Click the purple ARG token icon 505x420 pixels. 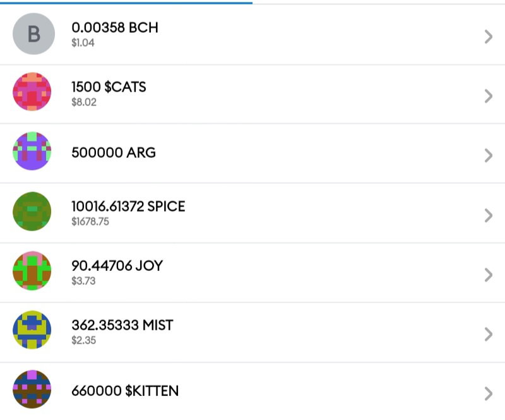(x=32, y=151)
